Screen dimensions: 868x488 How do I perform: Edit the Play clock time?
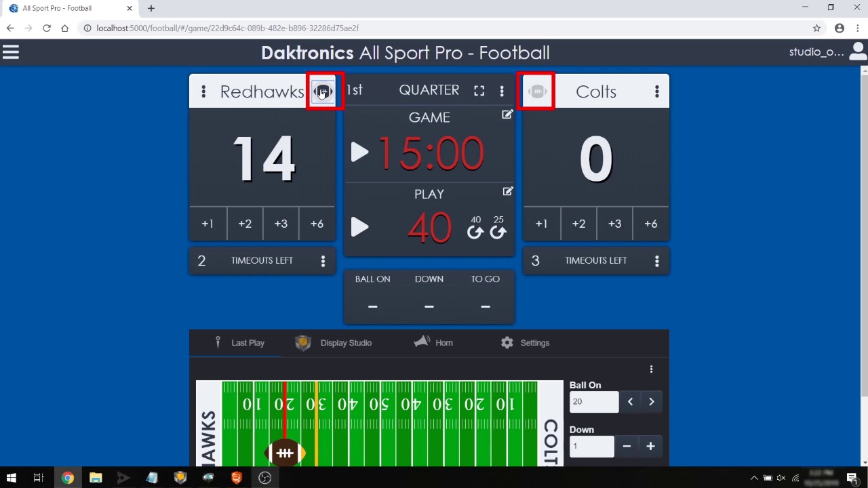[507, 192]
